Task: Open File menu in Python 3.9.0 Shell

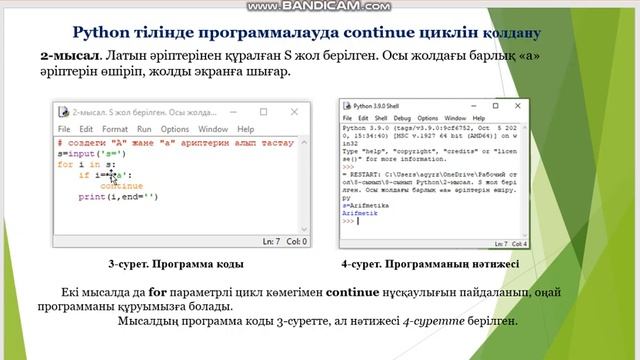Action: tap(347, 118)
